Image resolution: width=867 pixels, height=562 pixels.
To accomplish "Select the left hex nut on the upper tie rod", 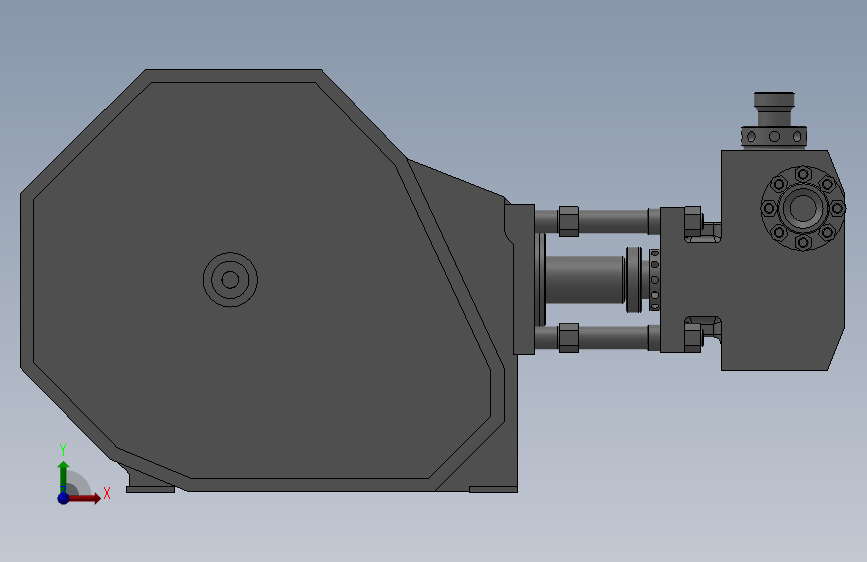I will [568, 221].
